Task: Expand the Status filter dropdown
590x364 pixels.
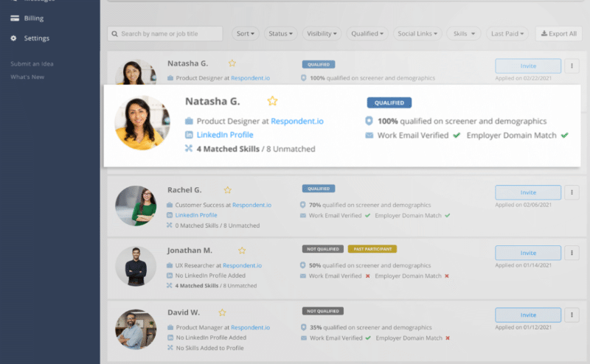Action: [x=281, y=33]
